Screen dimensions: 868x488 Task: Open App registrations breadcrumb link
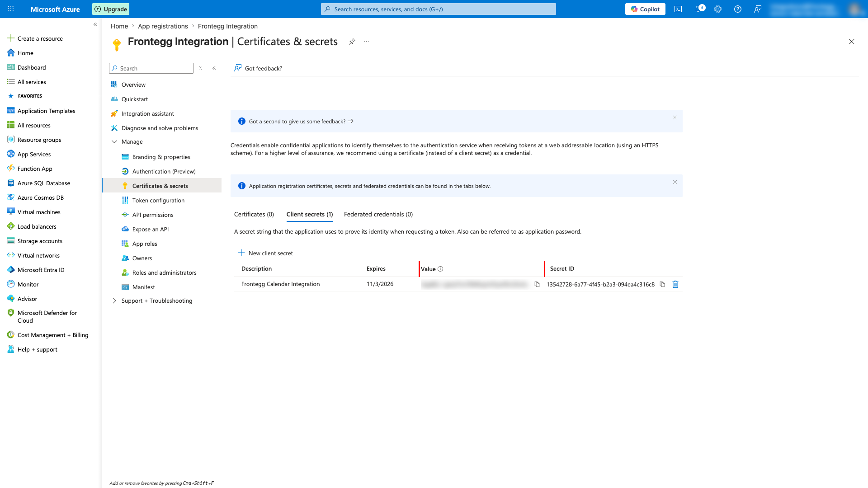coord(163,26)
